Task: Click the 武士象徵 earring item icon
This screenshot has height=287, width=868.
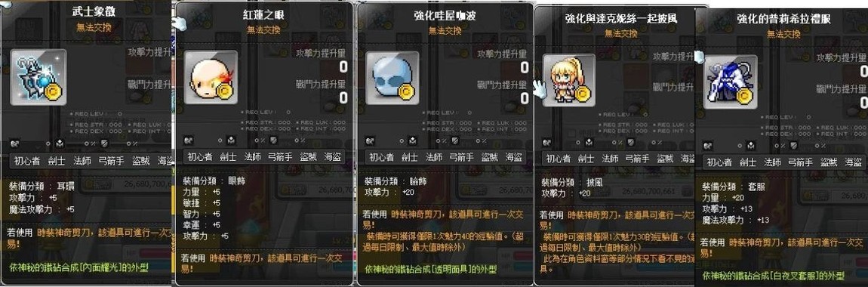Action: pyautogui.click(x=38, y=77)
